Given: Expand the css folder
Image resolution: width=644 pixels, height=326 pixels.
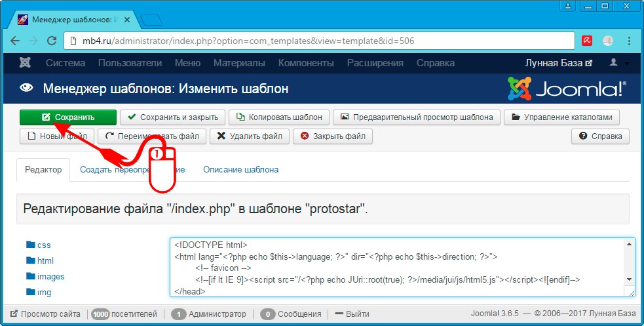Looking at the screenshot, I should (39, 245).
